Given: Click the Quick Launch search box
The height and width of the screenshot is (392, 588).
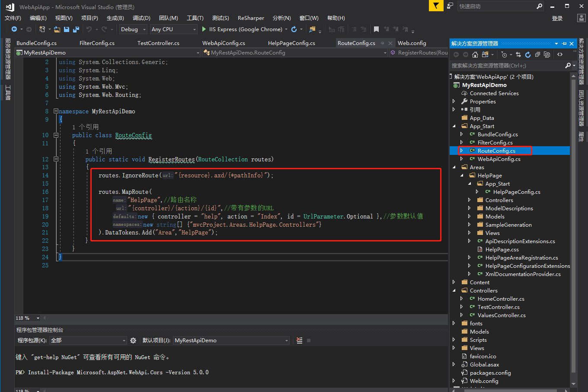Looking at the screenshot, I should click(496, 6).
